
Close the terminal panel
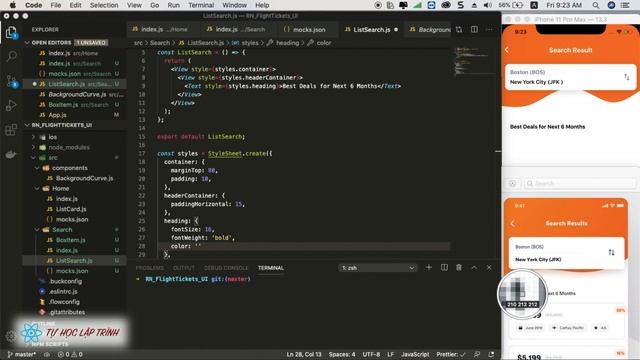(x=489, y=267)
